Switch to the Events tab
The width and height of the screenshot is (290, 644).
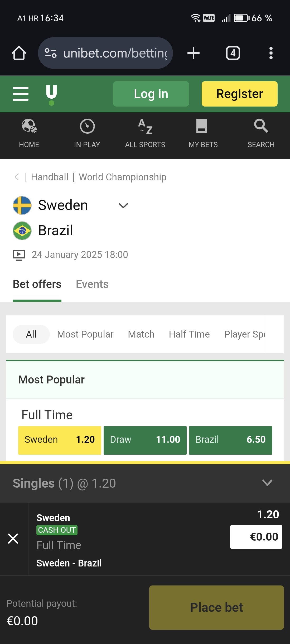click(92, 284)
